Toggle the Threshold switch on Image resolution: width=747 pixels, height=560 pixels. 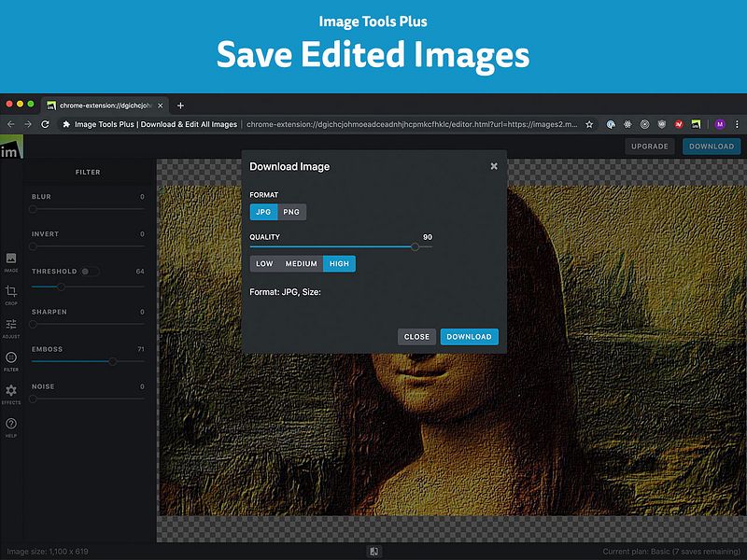pos(90,272)
